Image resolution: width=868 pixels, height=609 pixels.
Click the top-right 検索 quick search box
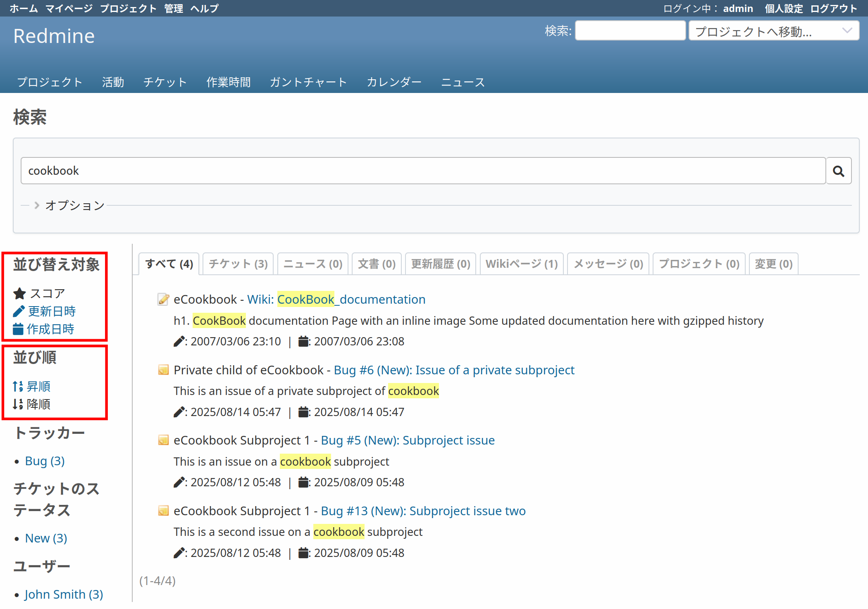[x=630, y=31]
